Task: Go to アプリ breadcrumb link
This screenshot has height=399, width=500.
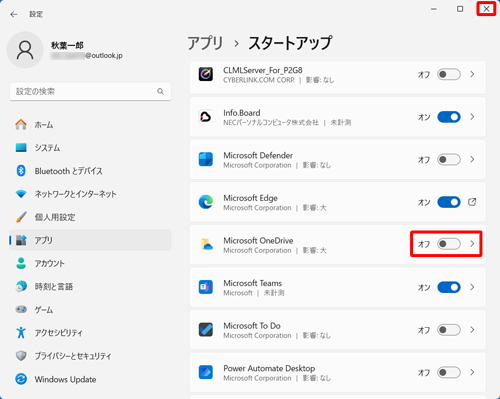Action: tap(205, 43)
